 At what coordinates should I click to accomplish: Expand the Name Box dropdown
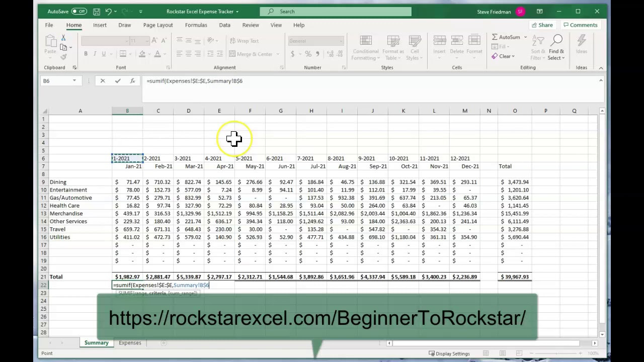tap(74, 81)
